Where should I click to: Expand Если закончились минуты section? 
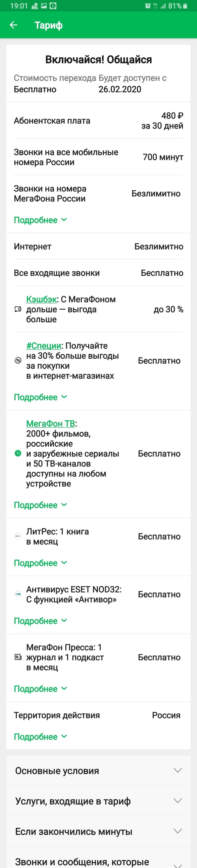(x=98, y=831)
